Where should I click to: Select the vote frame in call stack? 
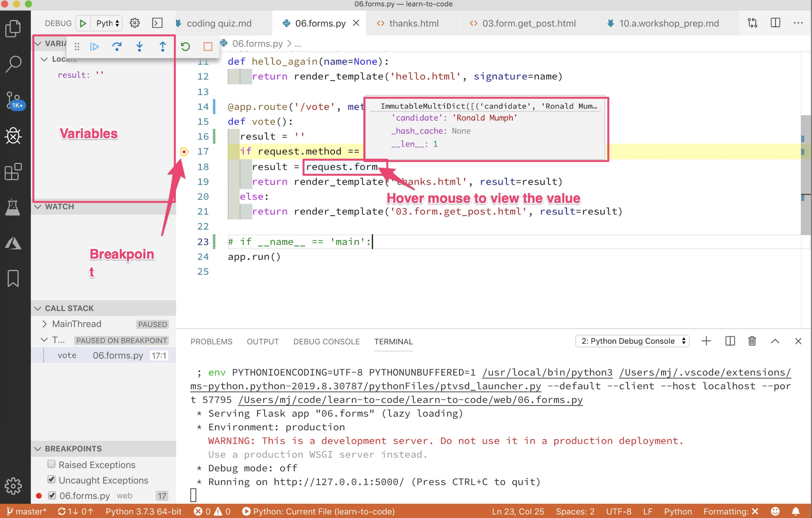point(67,355)
